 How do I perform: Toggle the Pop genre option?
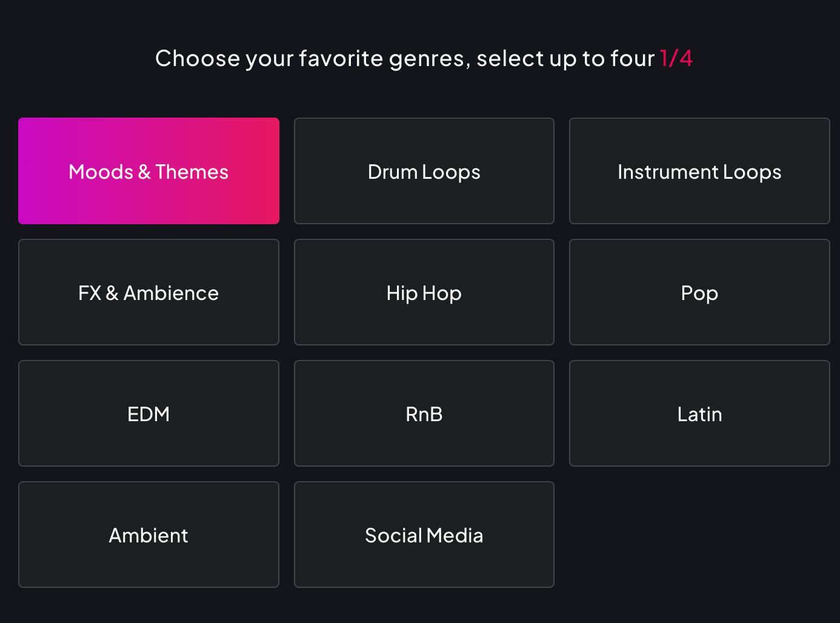click(x=699, y=293)
